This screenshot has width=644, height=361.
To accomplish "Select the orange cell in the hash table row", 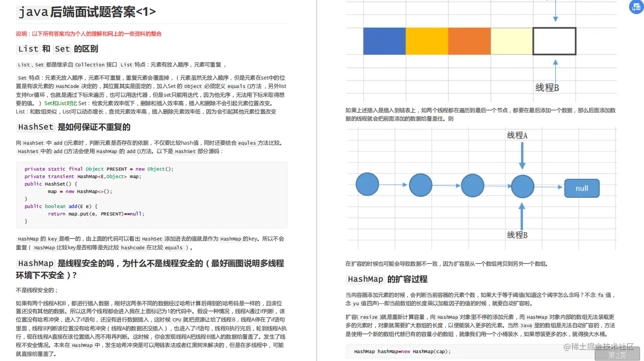I will tap(469, 41).
